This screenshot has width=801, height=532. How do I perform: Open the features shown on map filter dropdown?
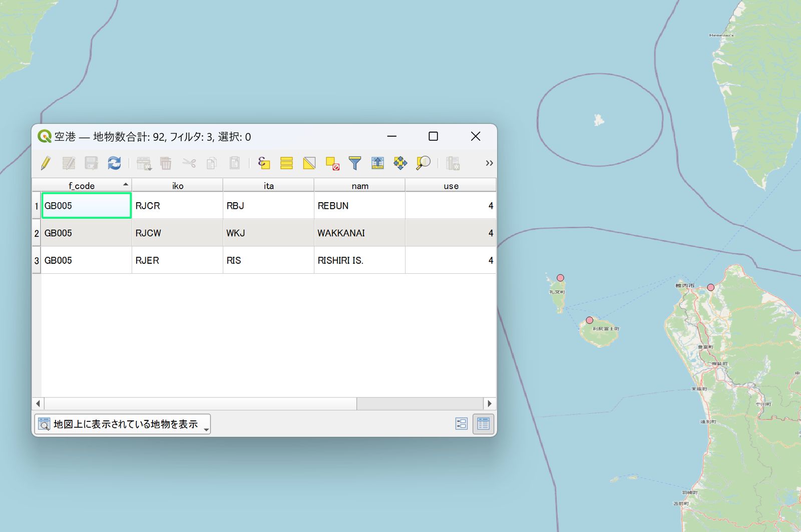pos(123,424)
